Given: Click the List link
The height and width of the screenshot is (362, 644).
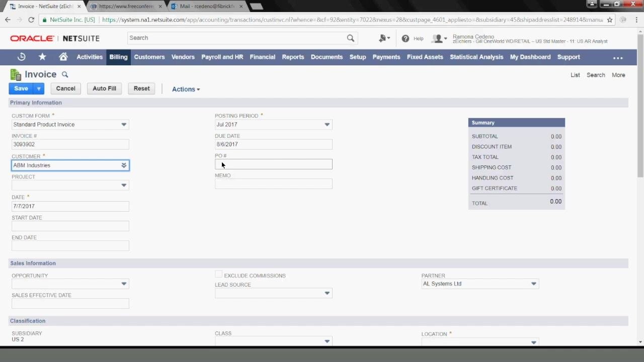Looking at the screenshot, I should [x=575, y=75].
